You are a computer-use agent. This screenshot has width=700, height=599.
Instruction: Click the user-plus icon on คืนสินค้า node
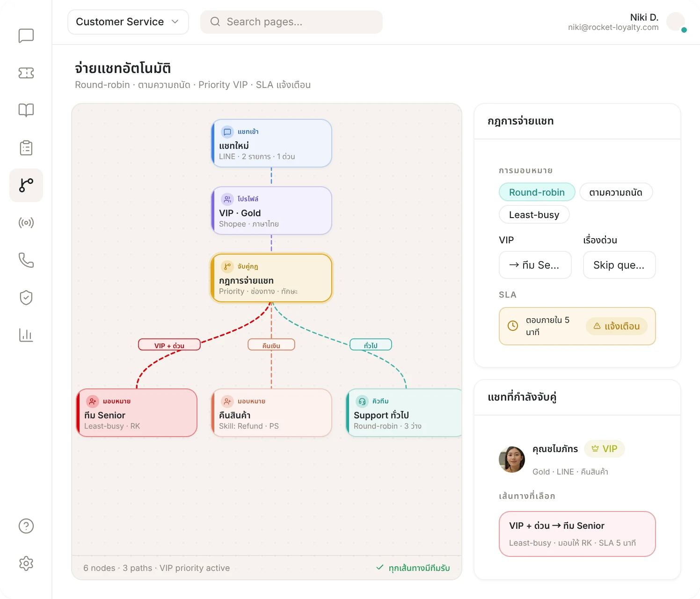pyautogui.click(x=227, y=402)
